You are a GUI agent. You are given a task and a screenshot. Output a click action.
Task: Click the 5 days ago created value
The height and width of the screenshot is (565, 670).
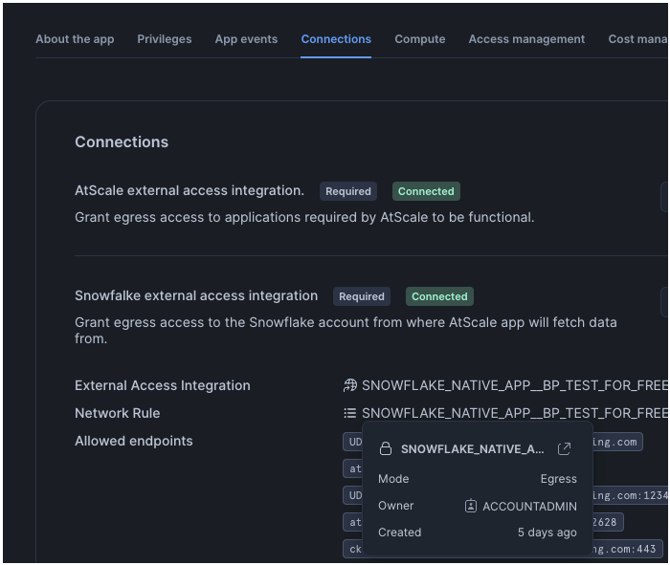pos(547,533)
